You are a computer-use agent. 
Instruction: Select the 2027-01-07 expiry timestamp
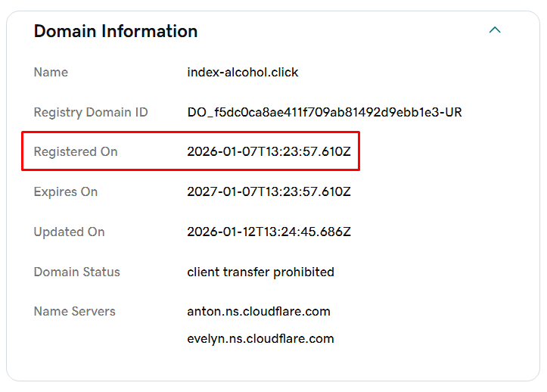point(269,192)
